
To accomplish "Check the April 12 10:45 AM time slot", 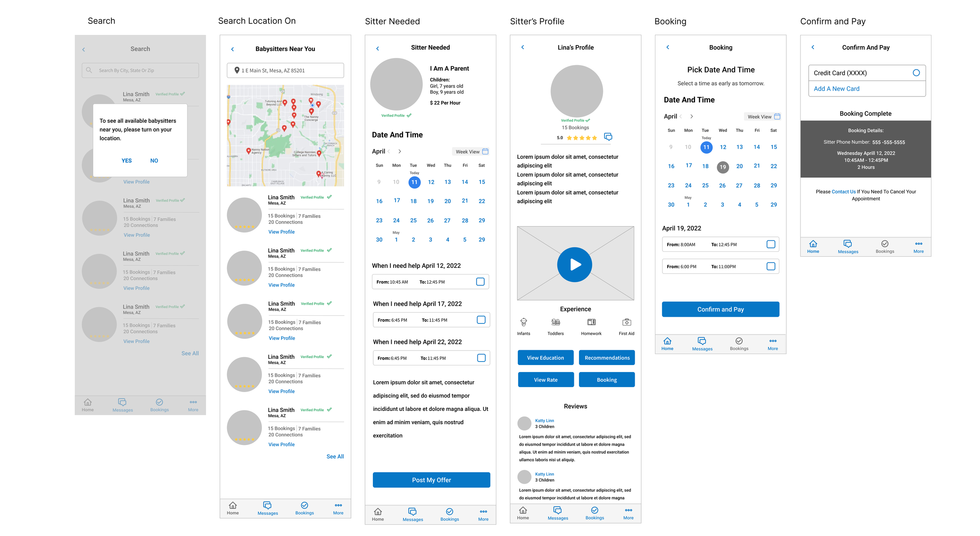I will tap(480, 282).
